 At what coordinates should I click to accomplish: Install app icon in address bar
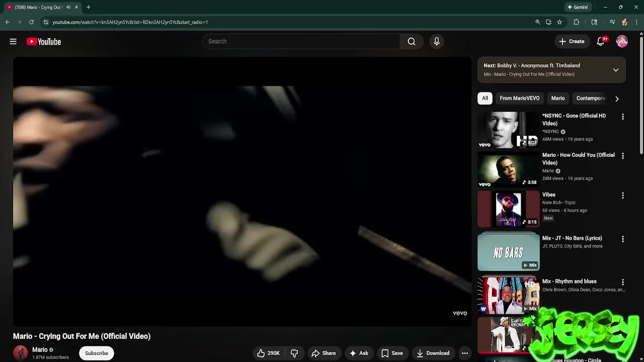pyautogui.click(x=548, y=22)
